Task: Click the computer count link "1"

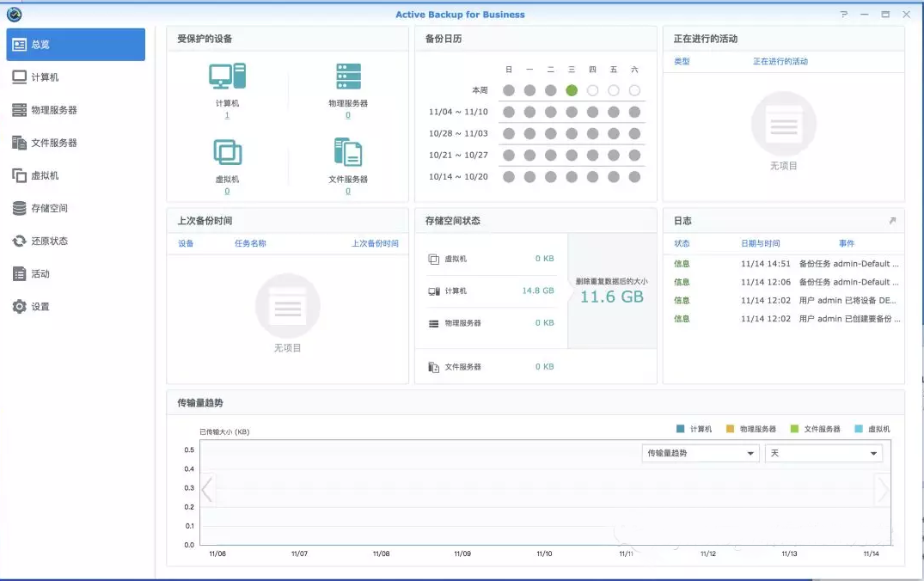Action: [227, 115]
